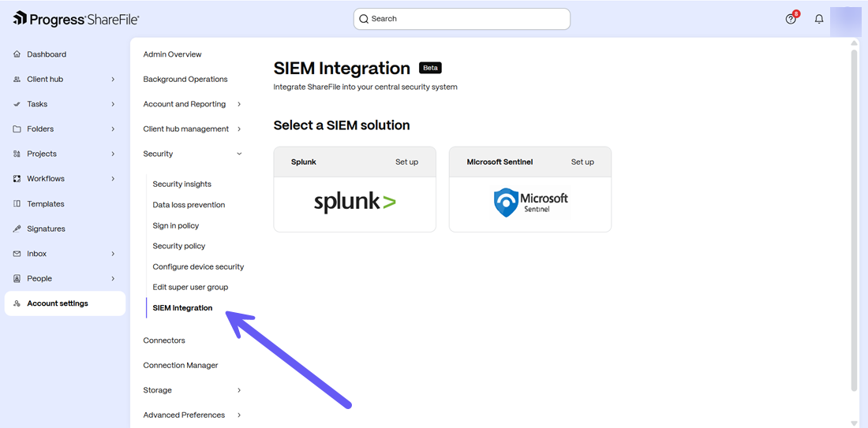Expand the Tasks sidebar chevron
Image resolution: width=868 pixels, height=428 pixels.
pyautogui.click(x=113, y=104)
